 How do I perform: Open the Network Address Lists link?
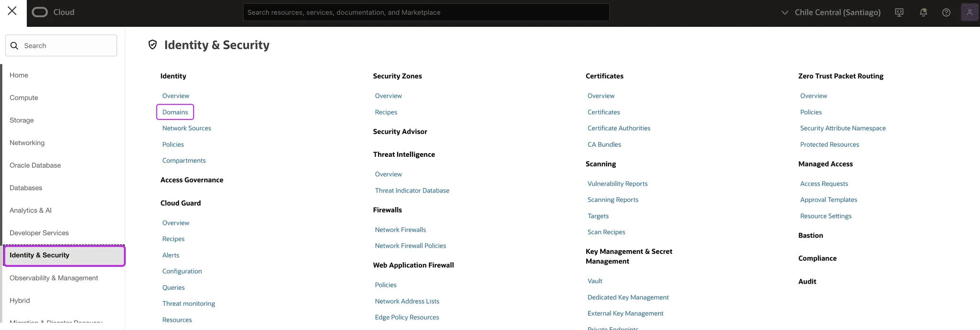click(407, 301)
